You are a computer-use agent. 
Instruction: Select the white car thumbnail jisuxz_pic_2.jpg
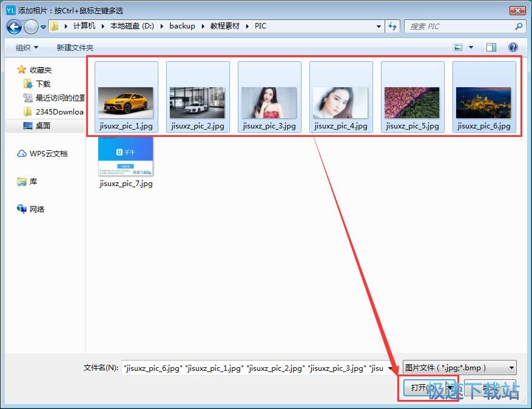coord(197,102)
